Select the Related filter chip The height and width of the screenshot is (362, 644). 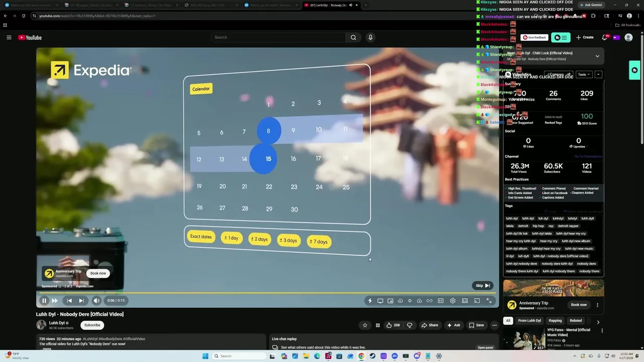coord(576,321)
